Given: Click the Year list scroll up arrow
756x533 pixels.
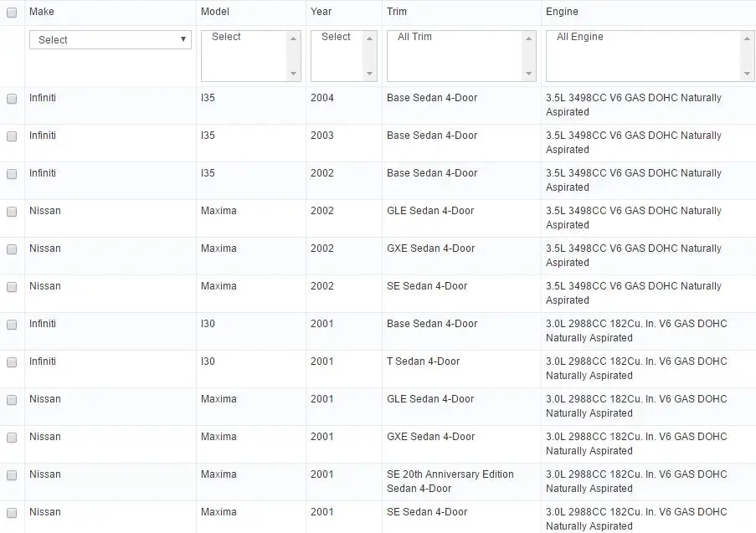Looking at the screenshot, I should point(369,38).
